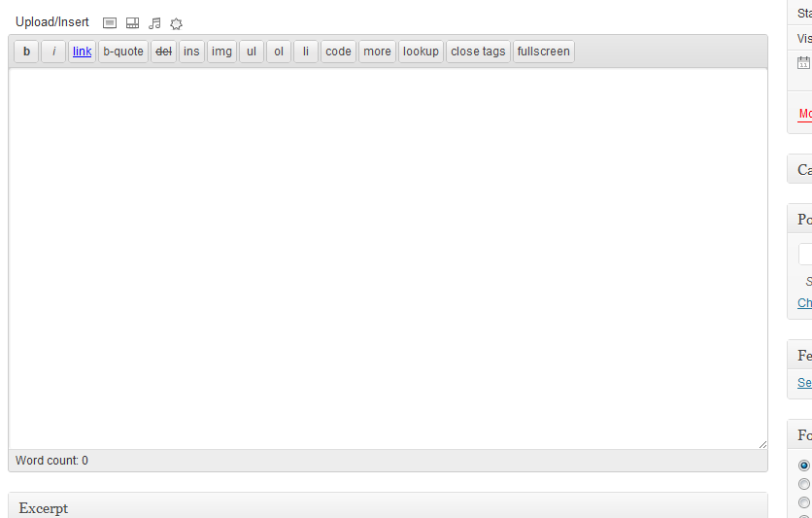Insert an image using img button
Viewport: 812px width, 518px height.
click(221, 52)
